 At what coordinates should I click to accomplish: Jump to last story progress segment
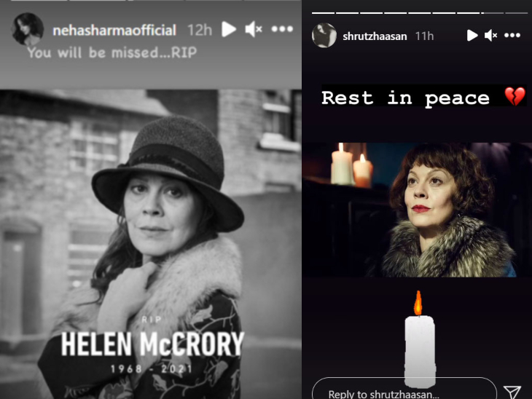click(x=517, y=13)
